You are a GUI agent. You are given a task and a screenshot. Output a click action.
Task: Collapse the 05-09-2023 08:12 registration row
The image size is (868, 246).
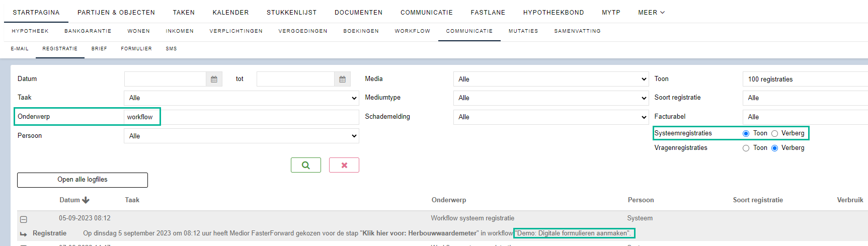[24, 219]
